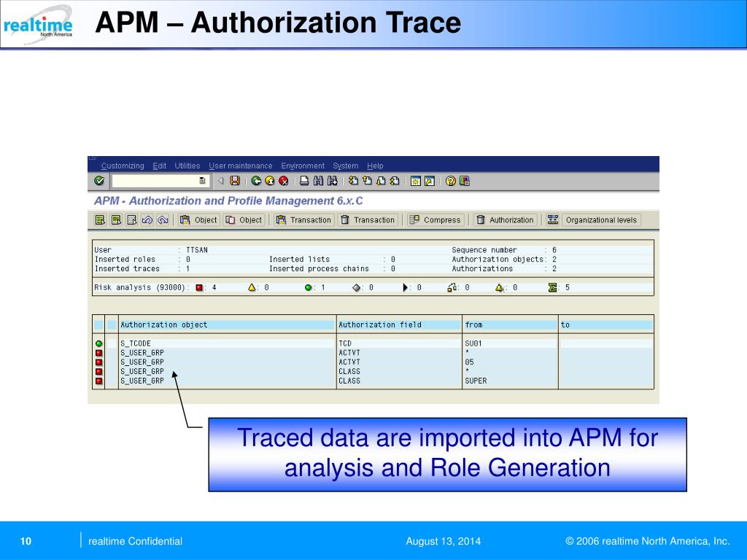Go to Next page icon

(381, 181)
